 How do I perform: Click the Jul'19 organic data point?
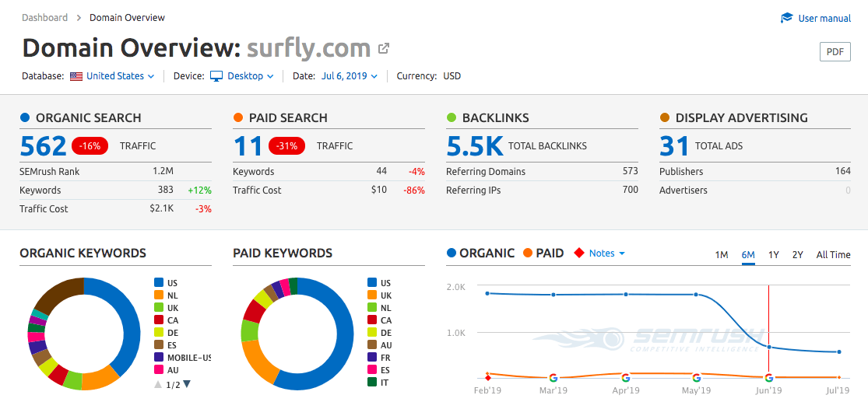(x=839, y=351)
